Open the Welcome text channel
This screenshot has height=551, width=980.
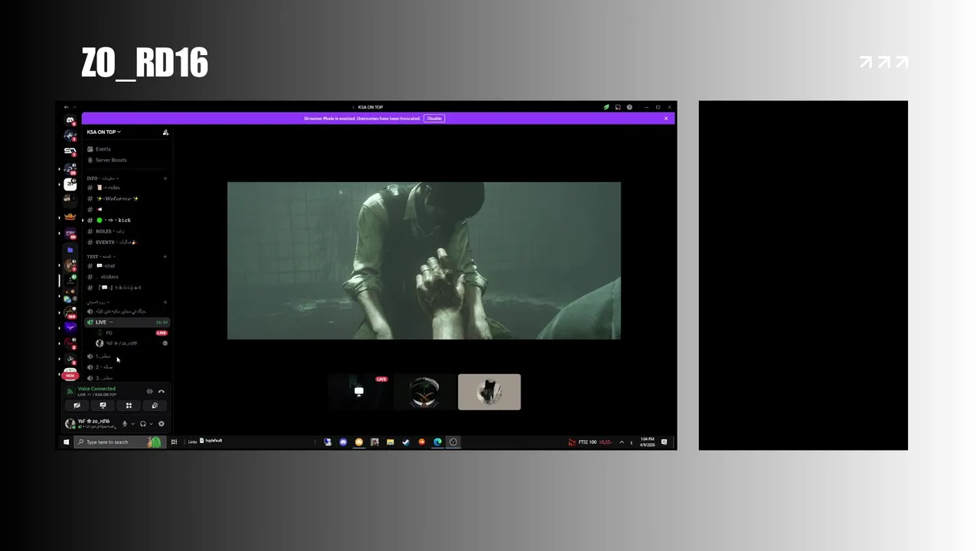coord(127,198)
